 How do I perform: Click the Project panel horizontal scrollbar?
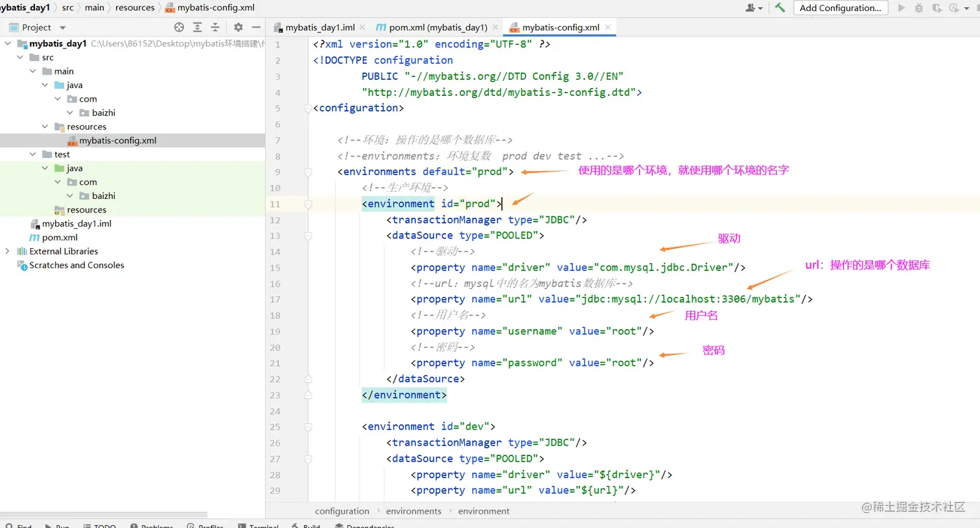[104, 515]
